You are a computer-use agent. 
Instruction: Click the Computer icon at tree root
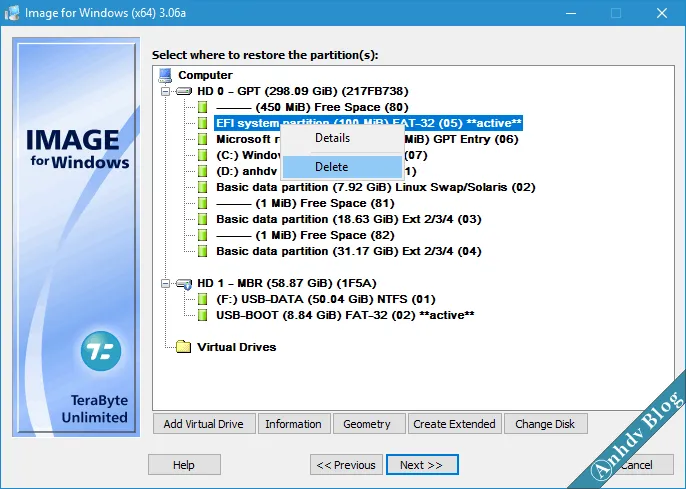coord(165,75)
